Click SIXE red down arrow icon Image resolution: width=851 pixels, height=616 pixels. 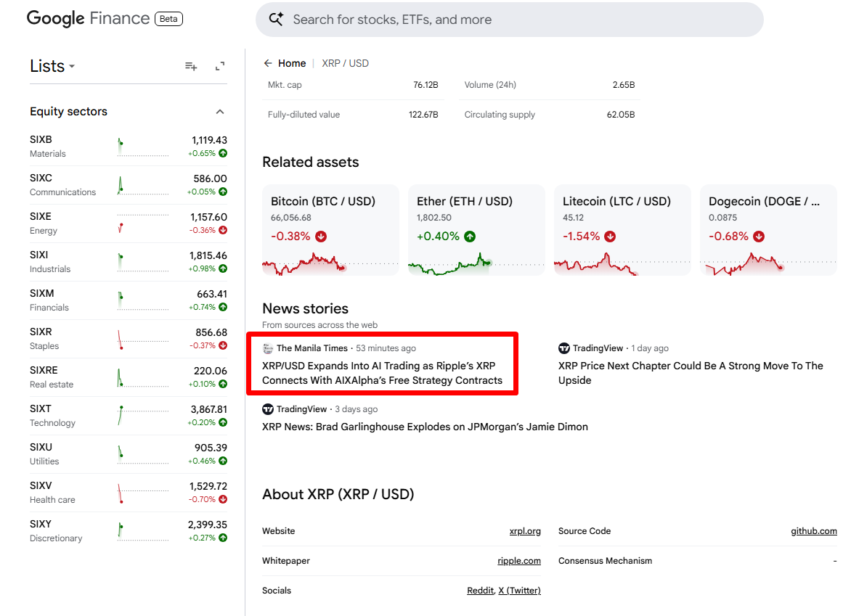click(x=223, y=231)
